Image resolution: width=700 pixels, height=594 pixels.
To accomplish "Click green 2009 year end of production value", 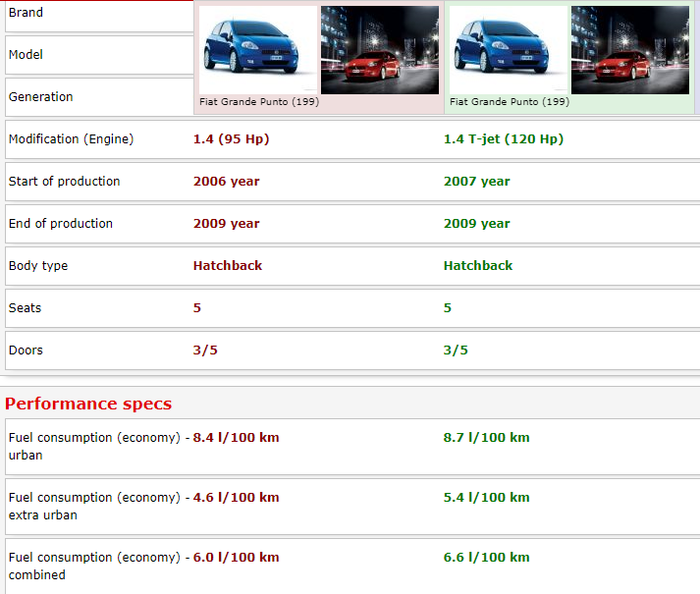I will click(477, 223).
